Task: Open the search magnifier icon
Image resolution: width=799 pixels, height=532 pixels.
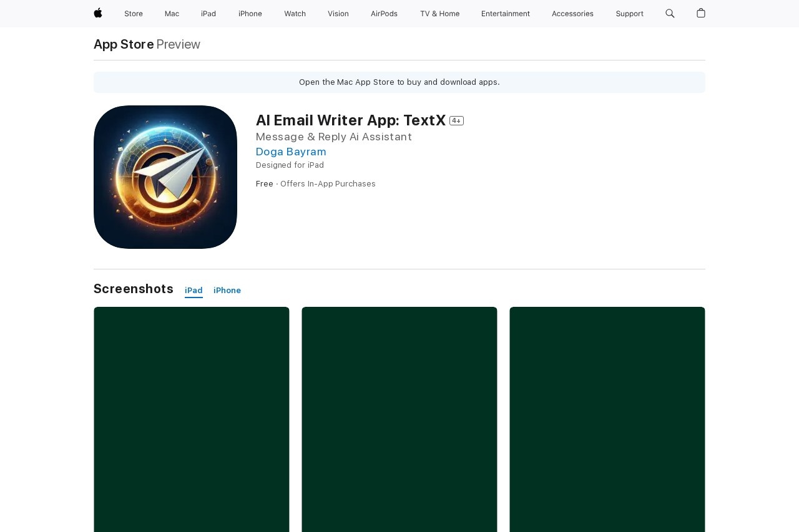Action: coord(670,13)
